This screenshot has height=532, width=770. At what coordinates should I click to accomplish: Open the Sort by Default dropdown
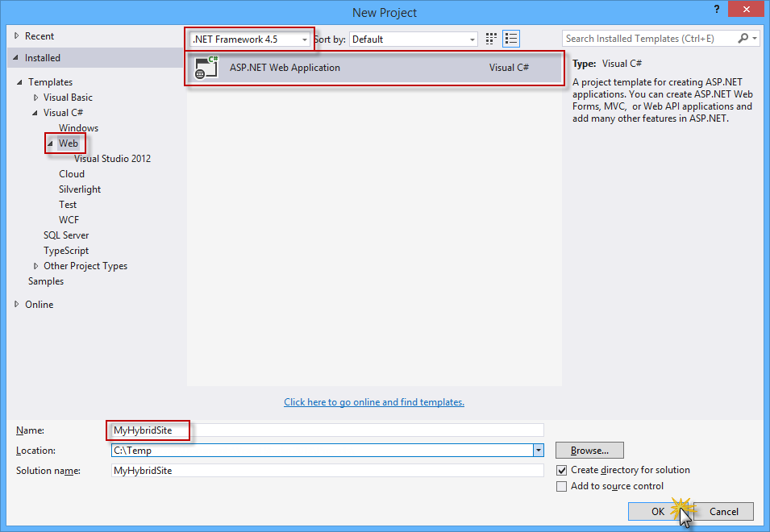coord(470,38)
